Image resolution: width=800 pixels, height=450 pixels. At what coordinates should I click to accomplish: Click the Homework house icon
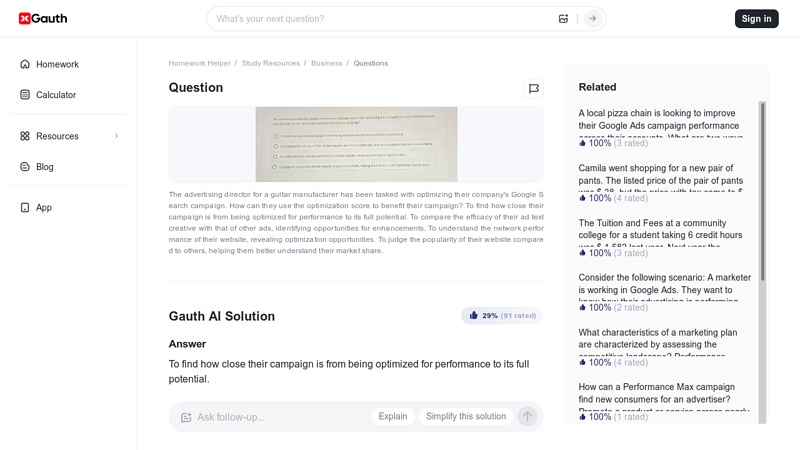pos(24,64)
